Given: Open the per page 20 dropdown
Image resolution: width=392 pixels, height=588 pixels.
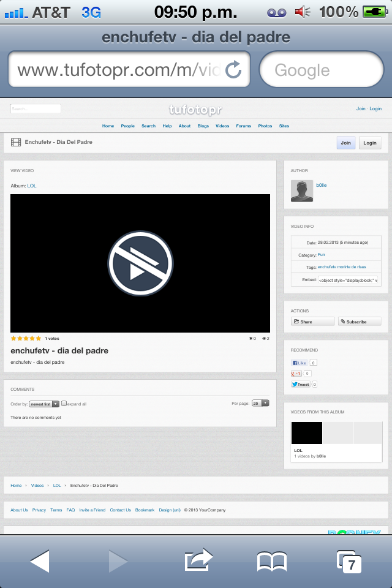Looking at the screenshot, I should pyautogui.click(x=260, y=404).
